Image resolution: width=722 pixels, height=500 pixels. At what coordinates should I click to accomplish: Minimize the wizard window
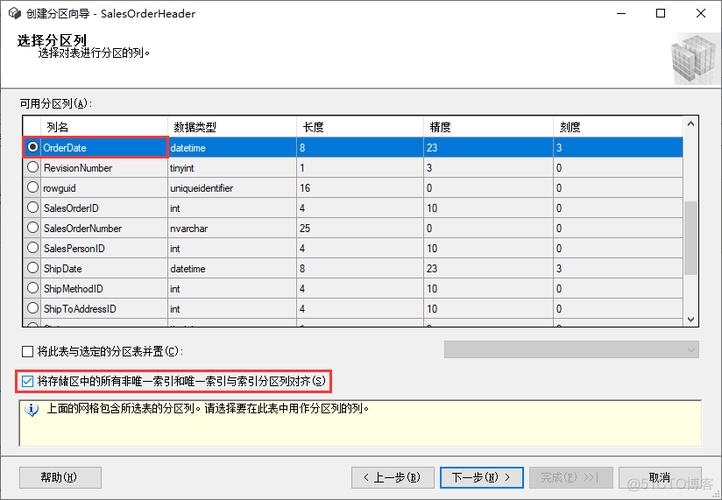point(621,13)
